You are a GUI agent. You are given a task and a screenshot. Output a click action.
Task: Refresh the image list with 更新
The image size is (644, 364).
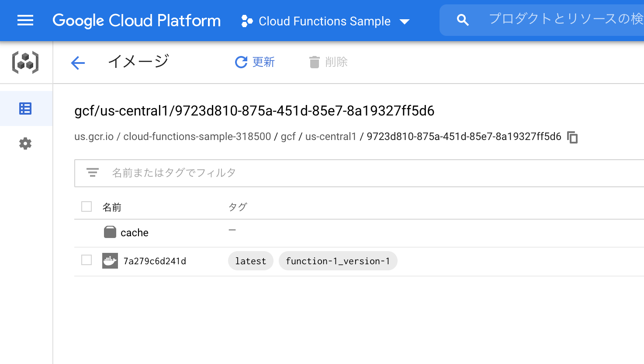[x=255, y=62]
